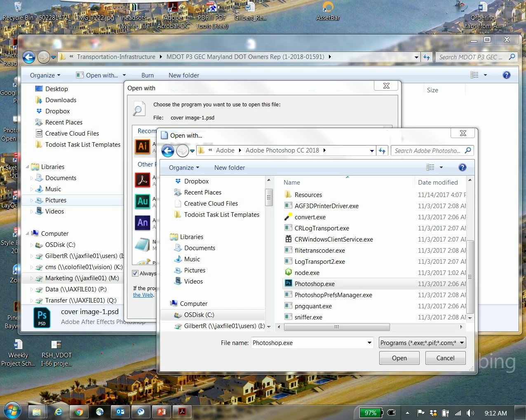Open the Recycle Bin desktop icon
This screenshot has width=526, height=420.
click(18, 11)
